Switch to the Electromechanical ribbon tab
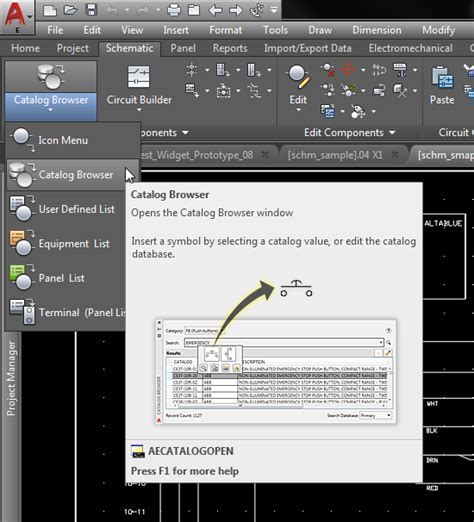This screenshot has height=522, width=474. pos(411,48)
